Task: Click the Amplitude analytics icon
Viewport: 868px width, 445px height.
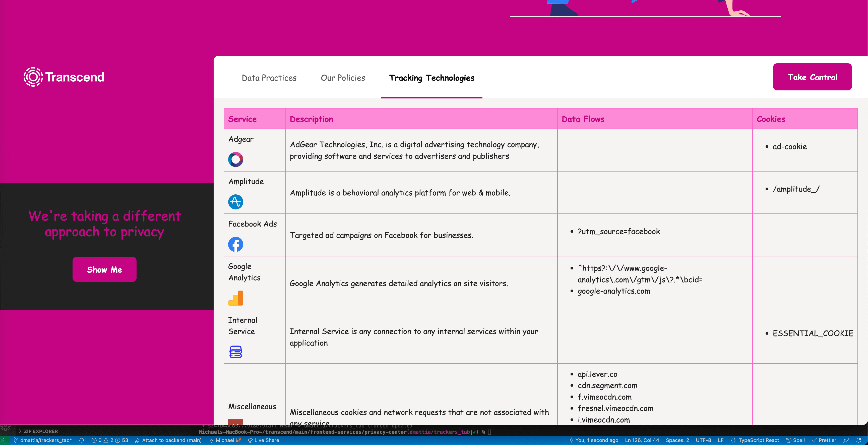Action: [x=235, y=202]
